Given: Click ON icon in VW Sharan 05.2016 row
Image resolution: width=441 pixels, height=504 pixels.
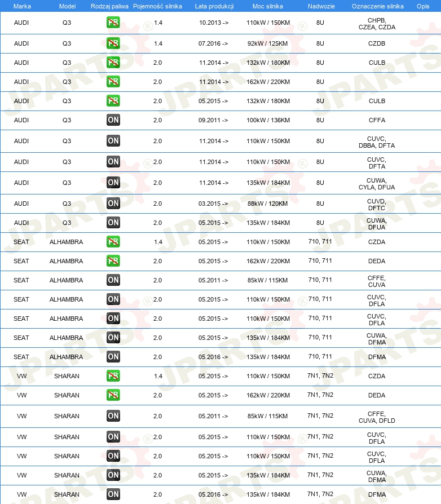Looking at the screenshot, I should point(113,494).
